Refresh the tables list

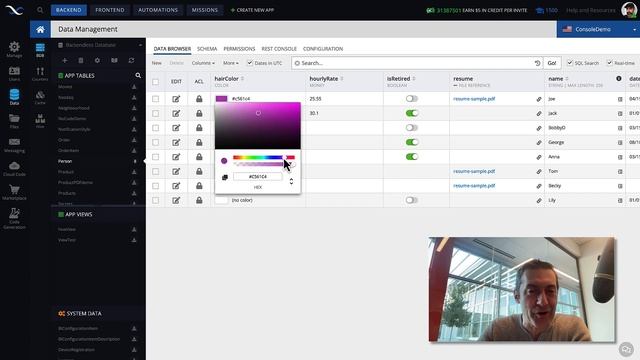point(131,60)
